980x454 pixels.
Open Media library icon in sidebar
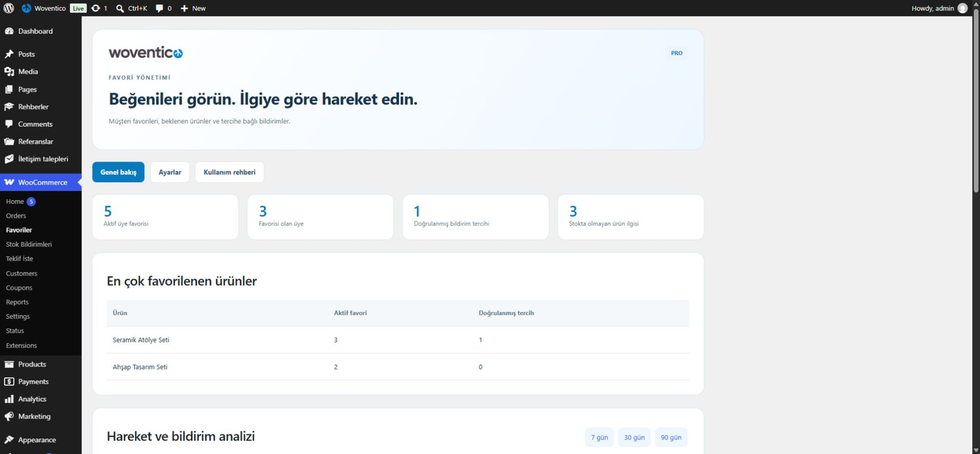(9, 71)
